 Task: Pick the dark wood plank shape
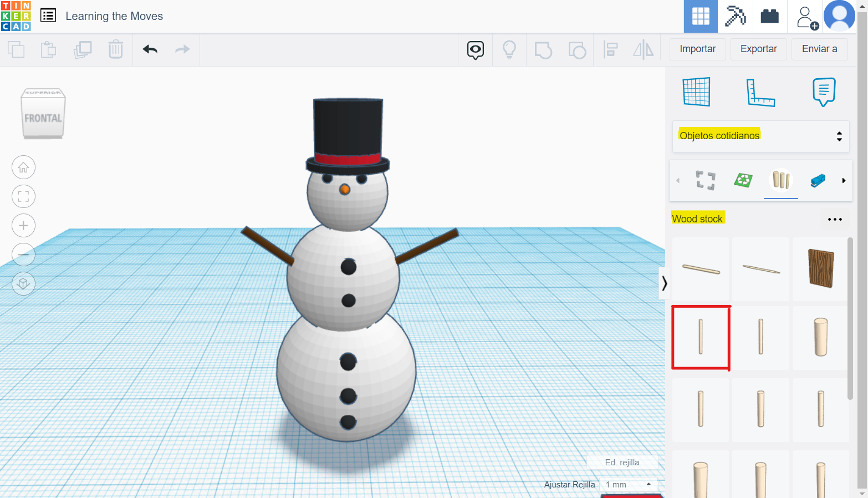point(820,270)
